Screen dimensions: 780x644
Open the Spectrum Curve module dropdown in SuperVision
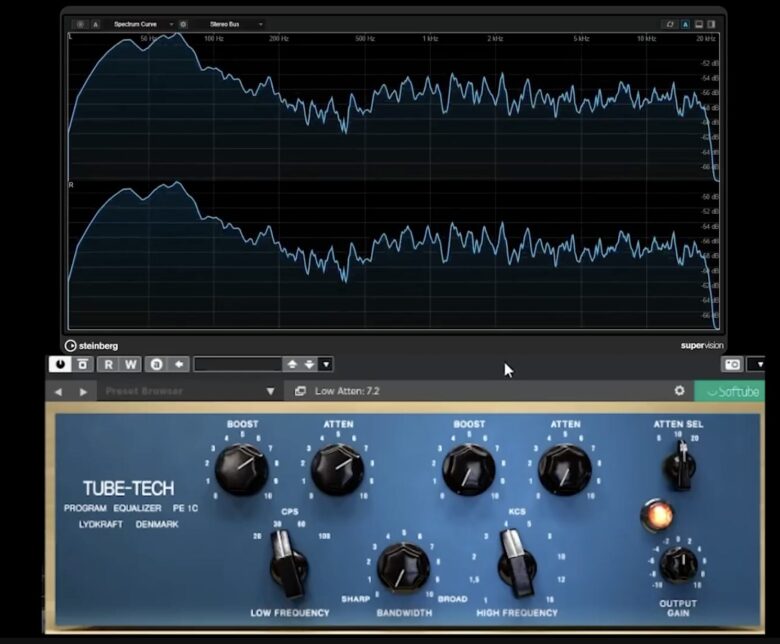point(143,24)
